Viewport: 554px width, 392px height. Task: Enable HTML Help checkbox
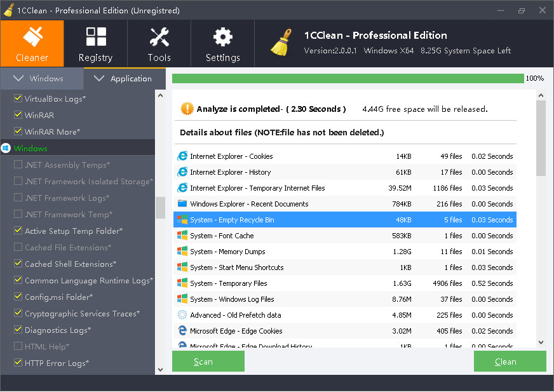pyautogui.click(x=18, y=346)
